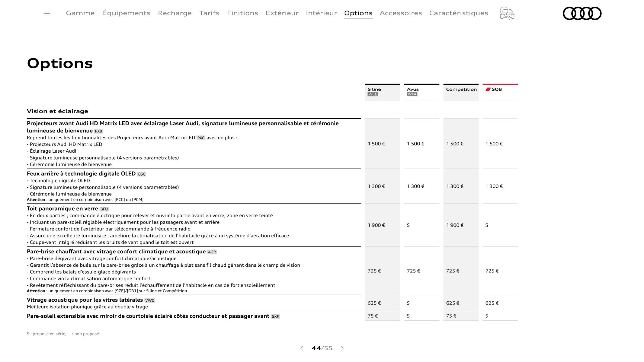Click the 3FU option code
The width and height of the screenshot is (644, 362).
click(104, 209)
